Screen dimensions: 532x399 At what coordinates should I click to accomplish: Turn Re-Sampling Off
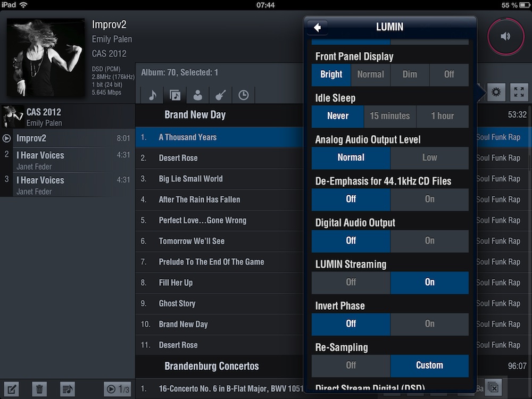coord(351,366)
